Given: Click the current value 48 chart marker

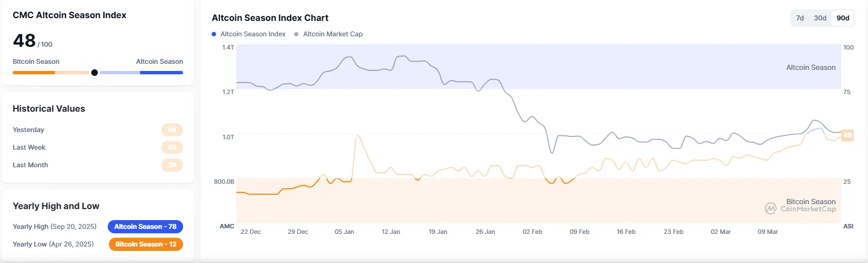Looking at the screenshot, I should point(847,135).
